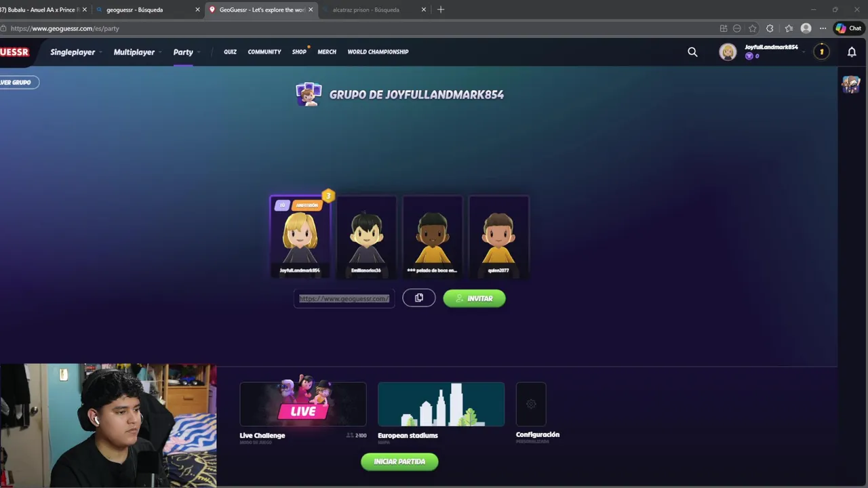Click the 'Configuración' label text
The image size is (868, 488).
click(x=538, y=434)
